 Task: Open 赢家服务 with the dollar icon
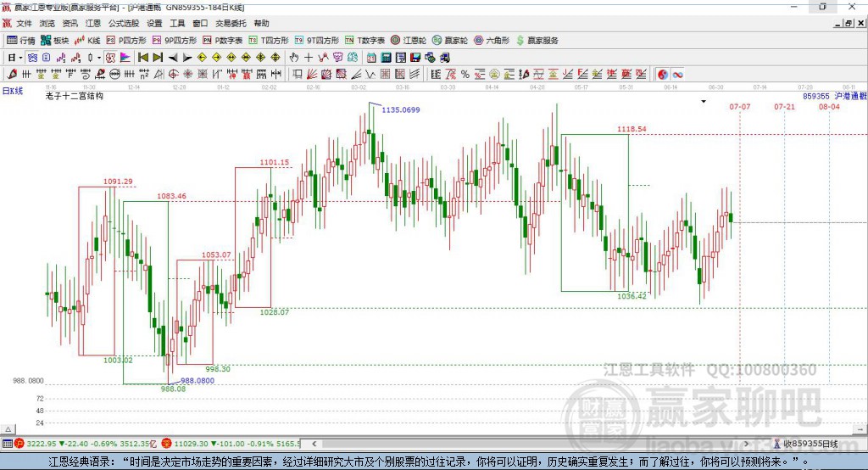coord(537,41)
